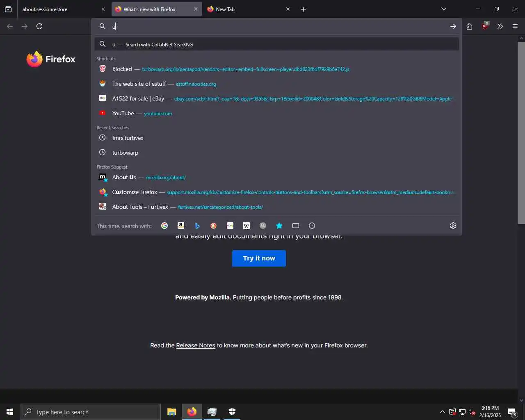This screenshot has width=525, height=420.
Task: Go forward one page
Action: pos(25,26)
